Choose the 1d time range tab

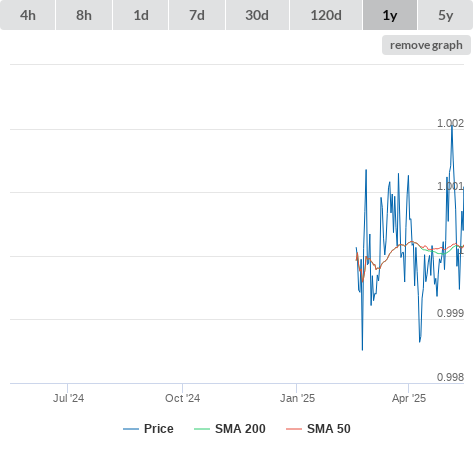tap(141, 15)
